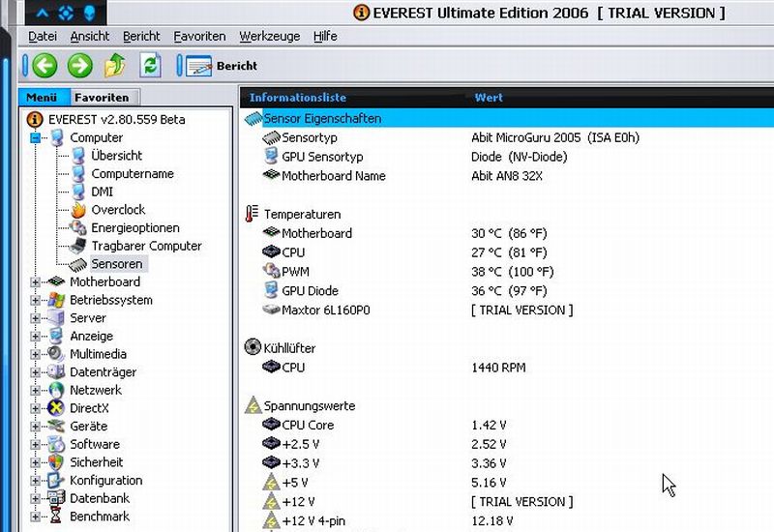Click the Kühllüfter fan icon
The width and height of the screenshot is (774, 532).
253,347
